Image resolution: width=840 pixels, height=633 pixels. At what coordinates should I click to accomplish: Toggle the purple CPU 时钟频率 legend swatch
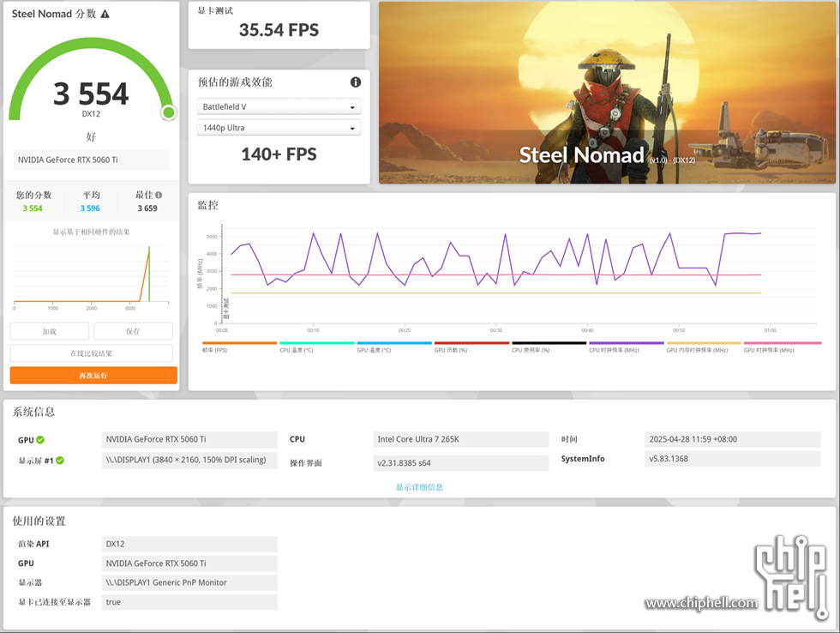[627, 343]
